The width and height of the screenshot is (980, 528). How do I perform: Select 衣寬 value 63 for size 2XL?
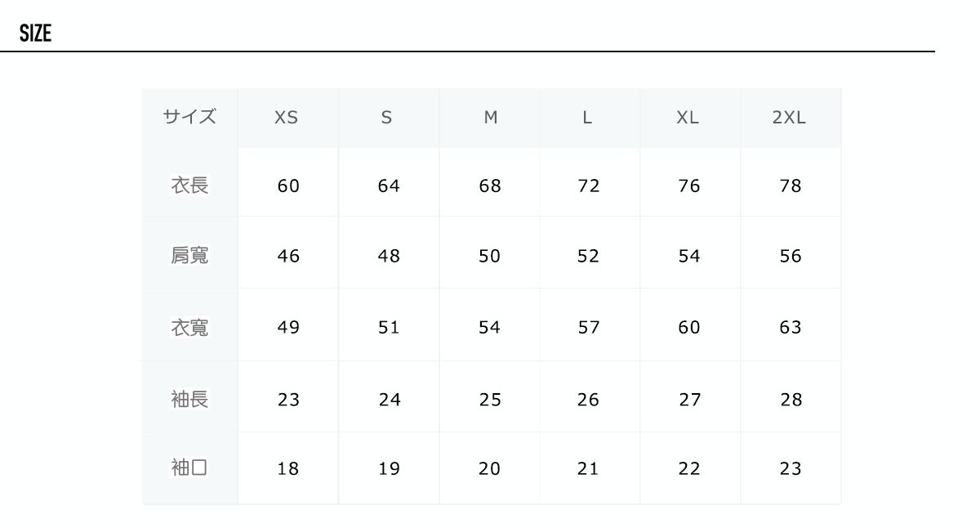(x=791, y=328)
